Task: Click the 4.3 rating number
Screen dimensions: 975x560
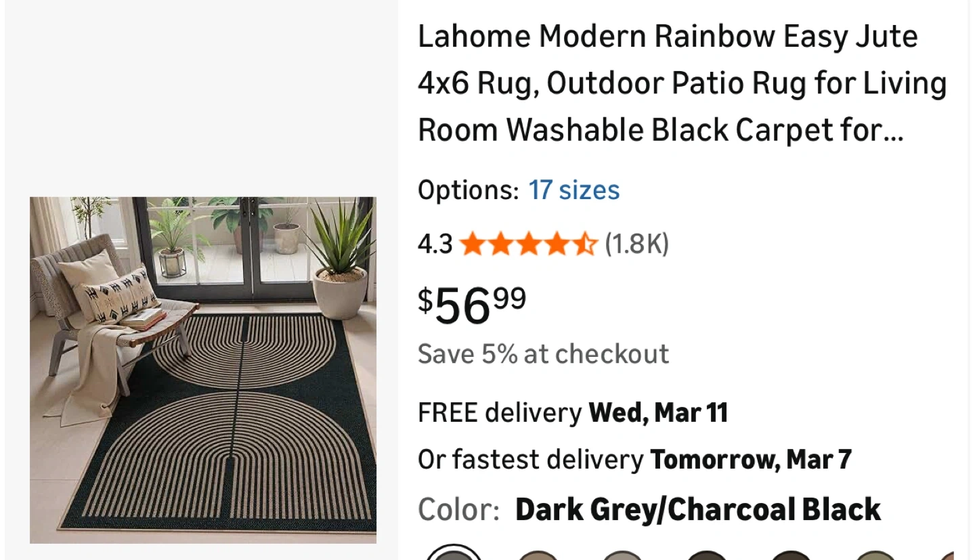Action: [435, 244]
